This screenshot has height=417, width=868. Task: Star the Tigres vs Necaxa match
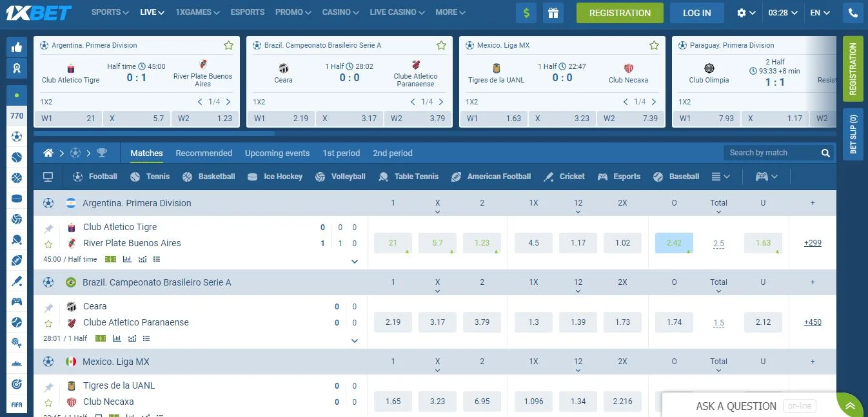coord(48,403)
